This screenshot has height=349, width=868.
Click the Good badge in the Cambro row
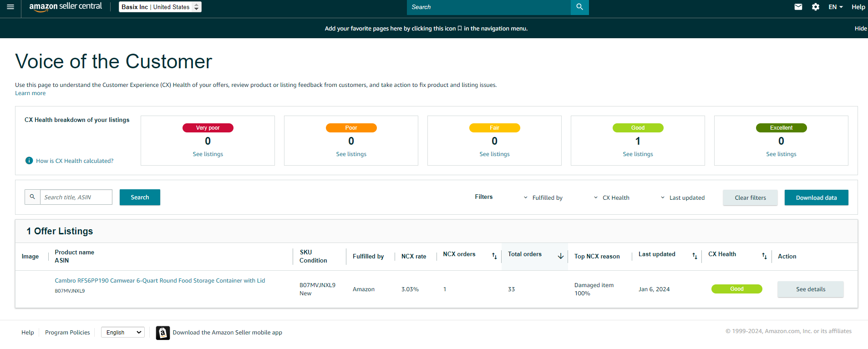(x=737, y=289)
